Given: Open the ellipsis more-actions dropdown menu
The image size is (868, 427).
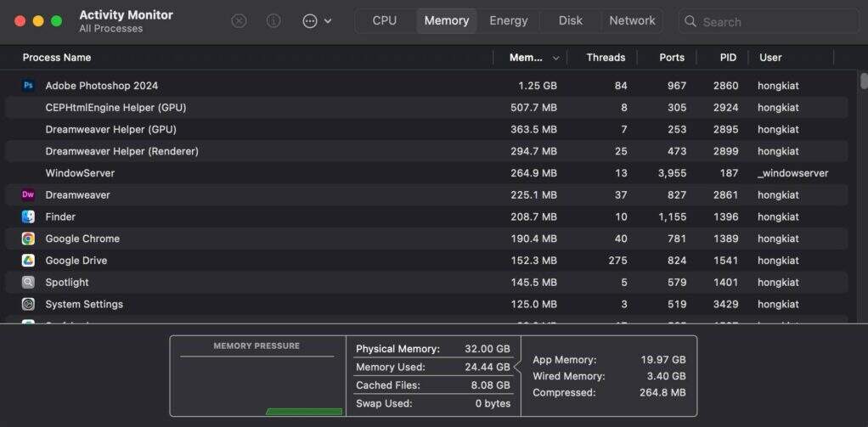Looking at the screenshot, I should click(x=317, y=21).
